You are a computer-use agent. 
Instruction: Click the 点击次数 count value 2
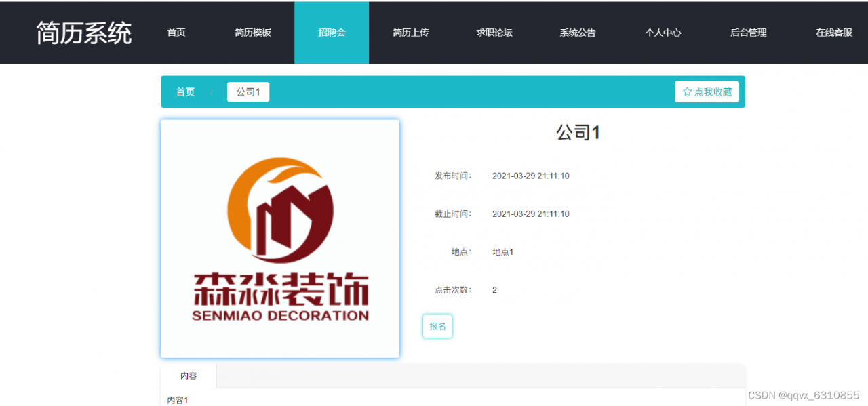coord(495,289)
